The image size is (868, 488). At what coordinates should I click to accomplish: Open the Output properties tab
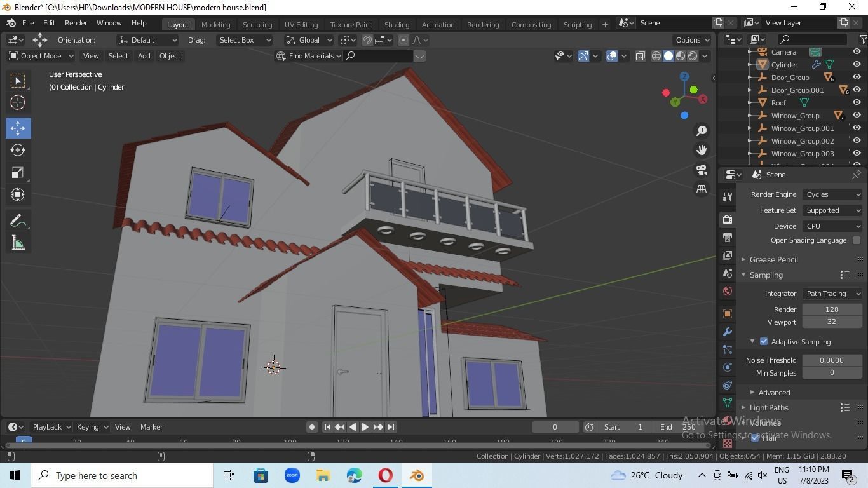coord(728,237)
